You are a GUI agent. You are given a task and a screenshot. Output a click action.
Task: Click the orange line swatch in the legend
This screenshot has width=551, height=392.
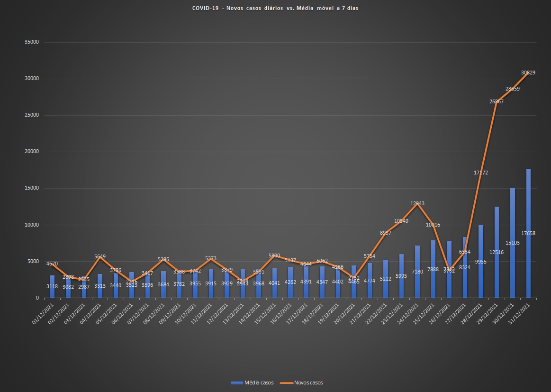286,383
